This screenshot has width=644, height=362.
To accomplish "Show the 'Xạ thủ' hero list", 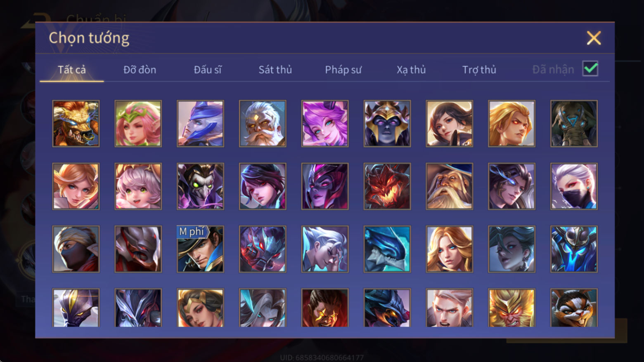I will click(411, 70).
